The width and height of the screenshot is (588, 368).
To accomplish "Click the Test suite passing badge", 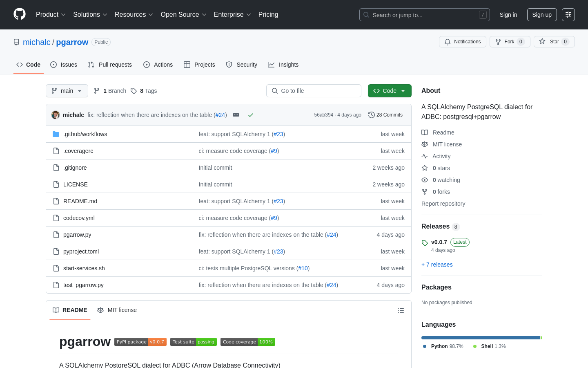I will 194,342.
